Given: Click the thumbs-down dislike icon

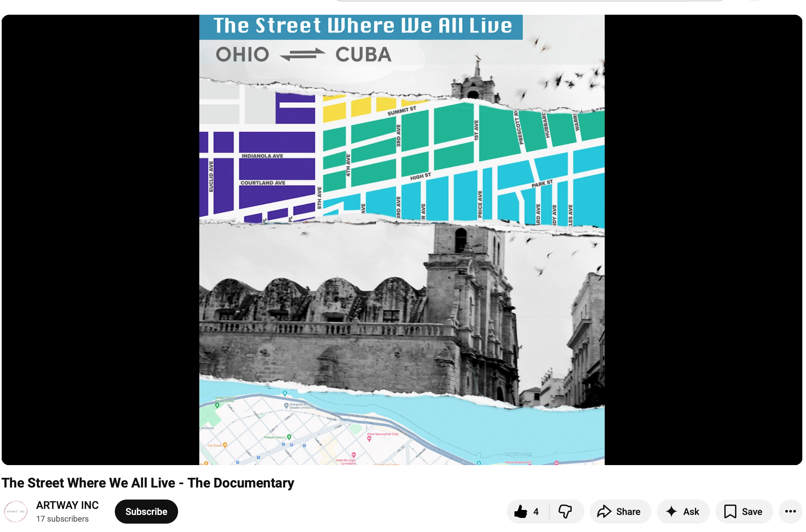Looking at the screenshot, I should coord(565,512).
